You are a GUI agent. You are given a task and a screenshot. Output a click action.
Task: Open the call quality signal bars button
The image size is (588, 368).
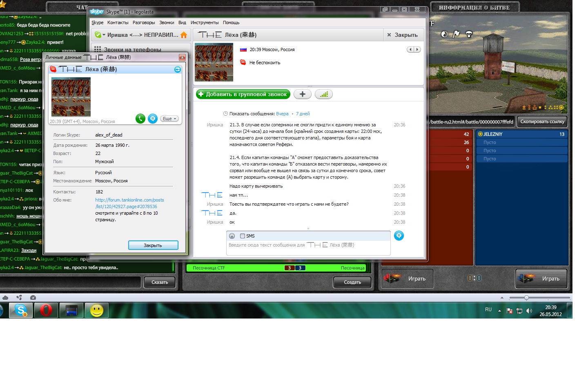(324, 94)
